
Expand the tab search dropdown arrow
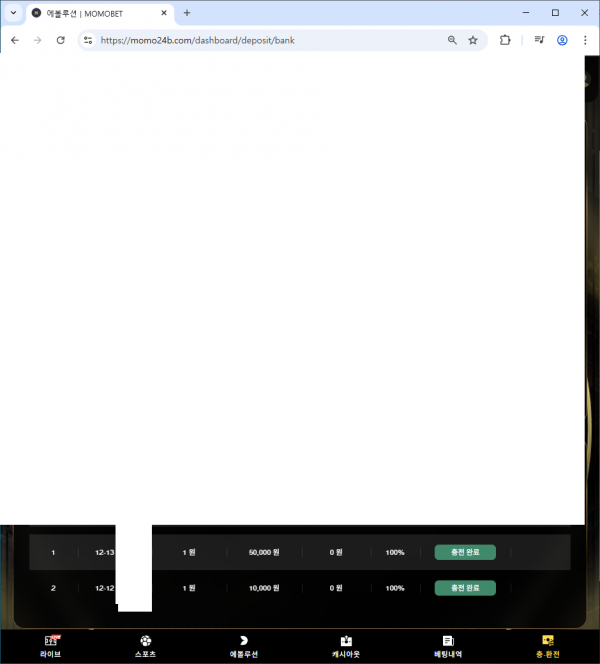(13, 13)
